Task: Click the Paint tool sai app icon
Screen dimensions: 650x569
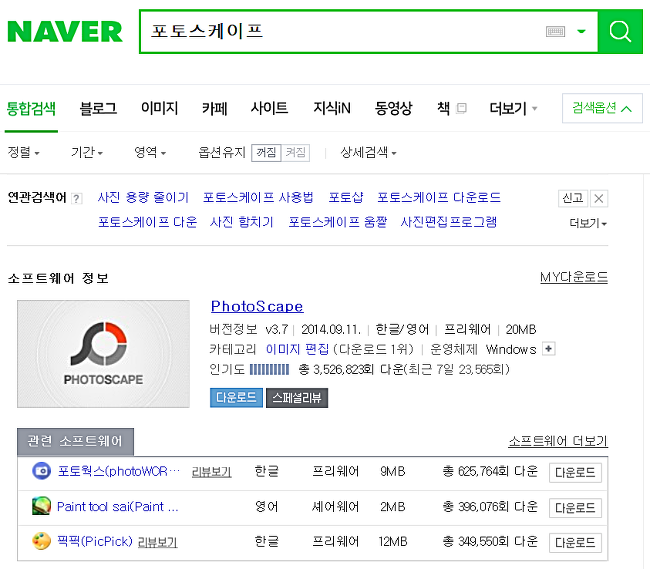Action: click(41, 506)
